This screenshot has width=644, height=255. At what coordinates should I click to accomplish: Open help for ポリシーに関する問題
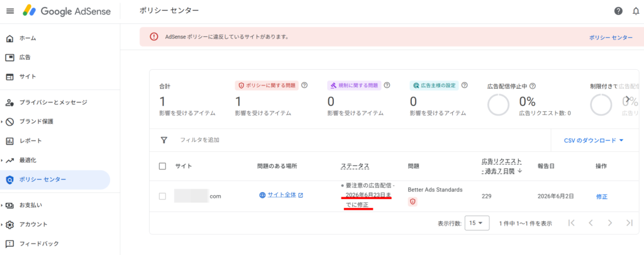[x=304, y=85]
